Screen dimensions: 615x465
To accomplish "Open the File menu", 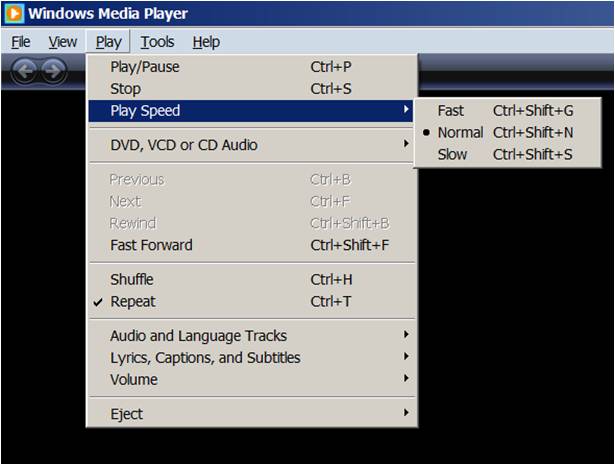I will pos(20,42).
